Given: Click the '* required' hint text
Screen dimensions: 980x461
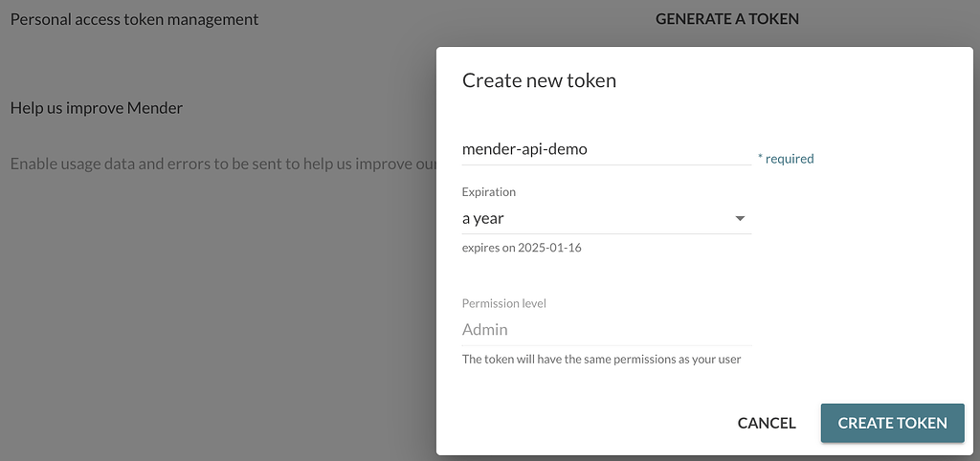Looking at the screenshot, I should pyautogui.click(x=786, y=160).
